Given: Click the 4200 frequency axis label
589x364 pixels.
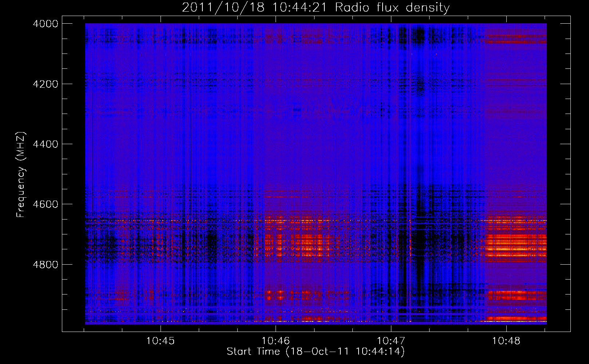Looking at the screenshot, I should 46,84.
